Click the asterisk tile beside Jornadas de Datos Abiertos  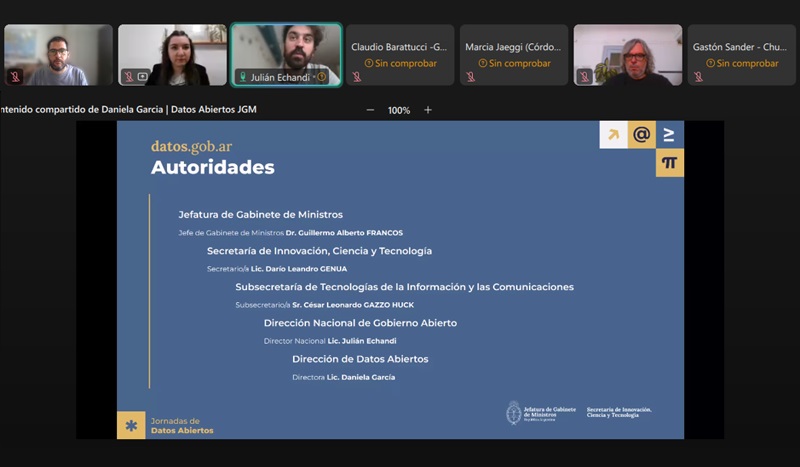tap(131, 425)
